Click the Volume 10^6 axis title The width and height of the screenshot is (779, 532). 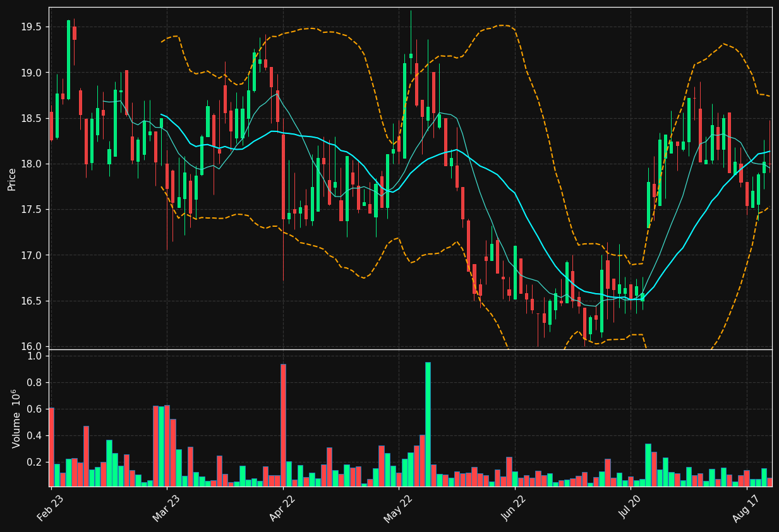point(15,418)
